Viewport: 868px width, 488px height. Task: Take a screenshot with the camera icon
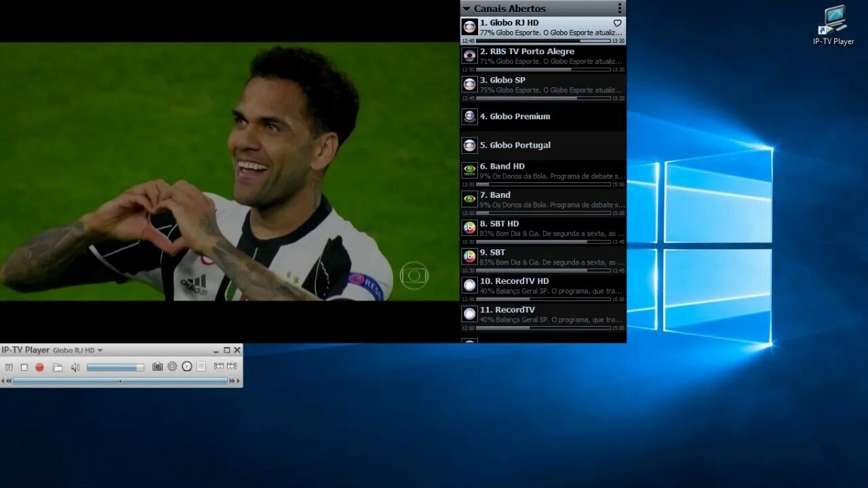coord(157,367)
